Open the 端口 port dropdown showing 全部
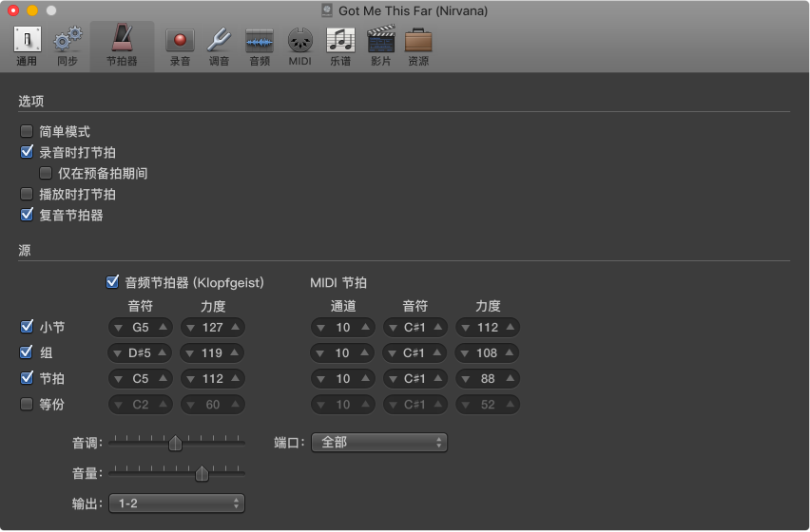The image size is (810, 532). pyautogui.click(x=379, y=443)
